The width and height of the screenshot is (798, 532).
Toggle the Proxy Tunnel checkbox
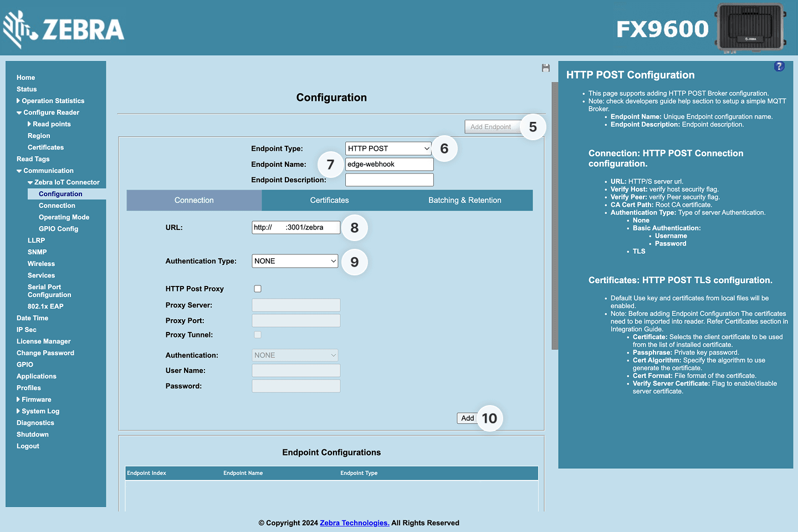(258, 335)
